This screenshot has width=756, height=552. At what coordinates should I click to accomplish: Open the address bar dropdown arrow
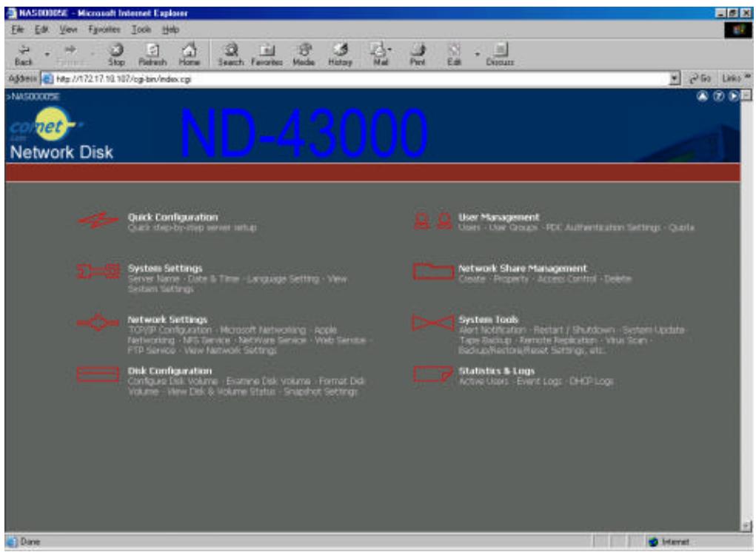pos(675,78)
